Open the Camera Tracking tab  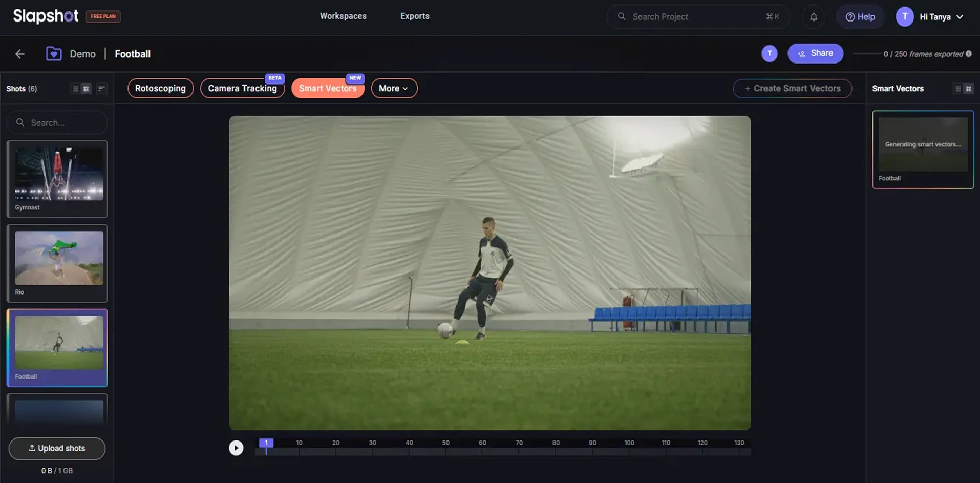pos(242,88)
